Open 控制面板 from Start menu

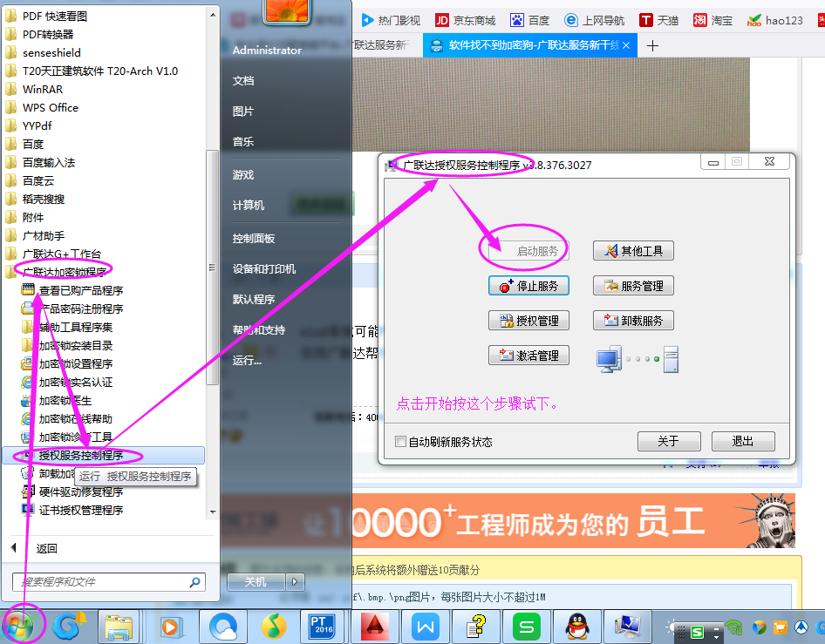tap(254, 238)
